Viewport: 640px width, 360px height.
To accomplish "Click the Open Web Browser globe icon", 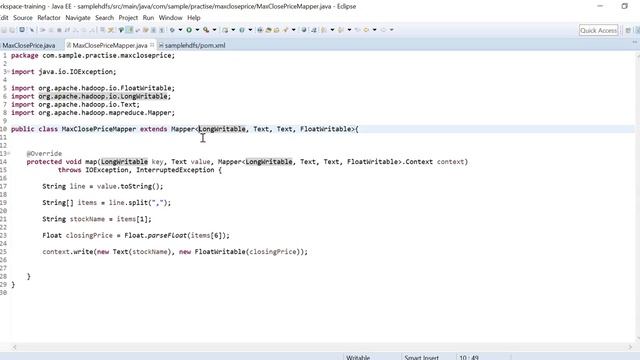I will [304, 30].
